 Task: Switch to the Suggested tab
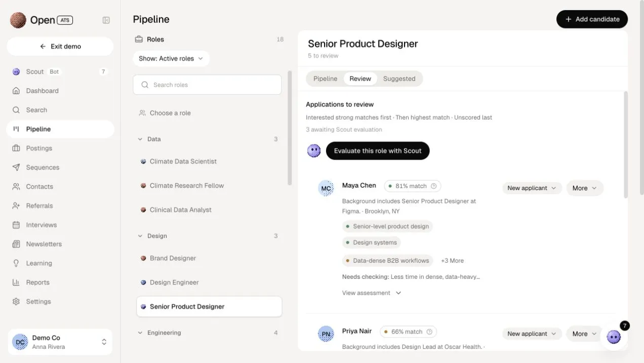click(399, 79)
